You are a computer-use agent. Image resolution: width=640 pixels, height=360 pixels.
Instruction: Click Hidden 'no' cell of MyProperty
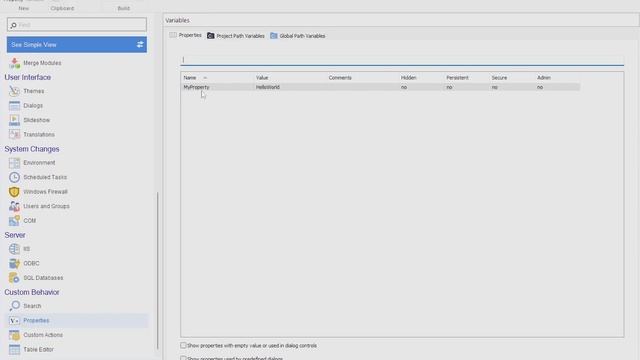point(404,87)
